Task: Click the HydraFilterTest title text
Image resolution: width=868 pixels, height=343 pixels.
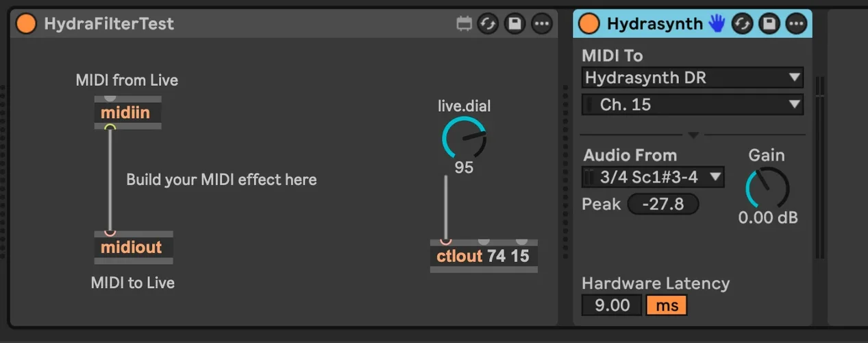Action: (109, 24)
